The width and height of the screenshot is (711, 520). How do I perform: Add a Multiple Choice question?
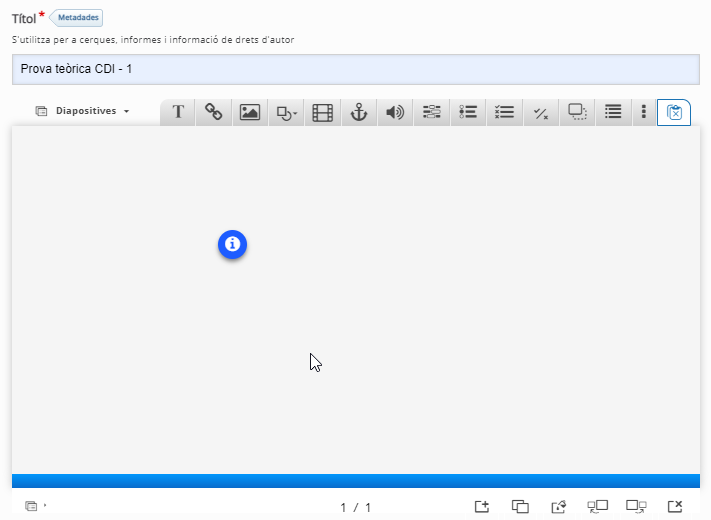(504, 112)
